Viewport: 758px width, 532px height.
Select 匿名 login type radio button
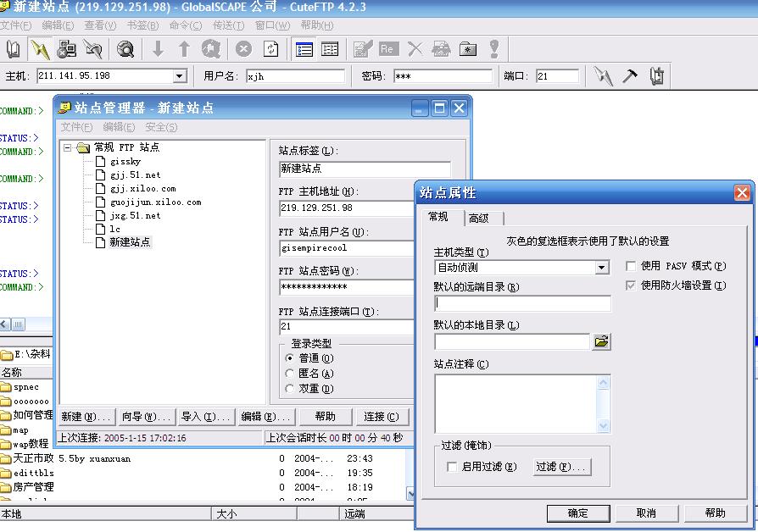290,373
